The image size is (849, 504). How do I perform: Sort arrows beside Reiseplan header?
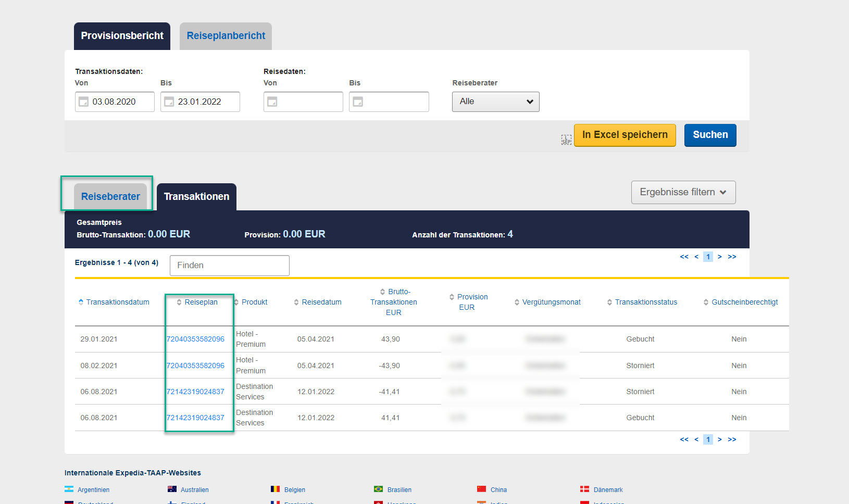pyautogui.click(x=179, y=302)
